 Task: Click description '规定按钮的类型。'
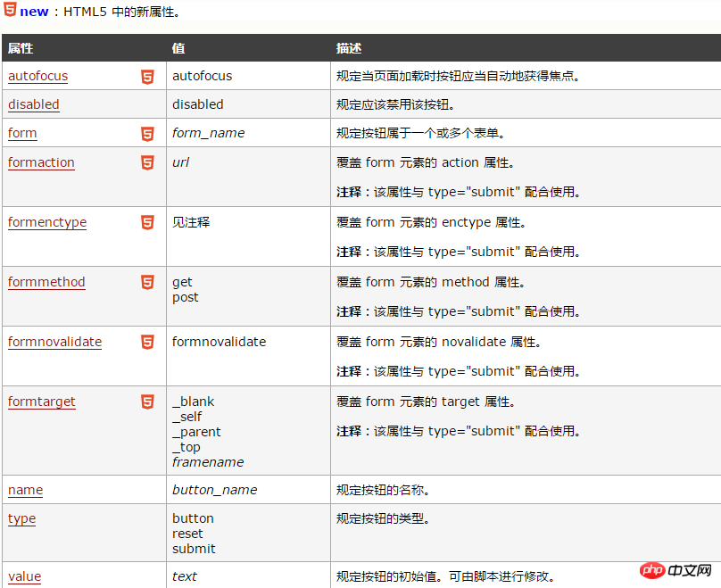click(384, 518)
